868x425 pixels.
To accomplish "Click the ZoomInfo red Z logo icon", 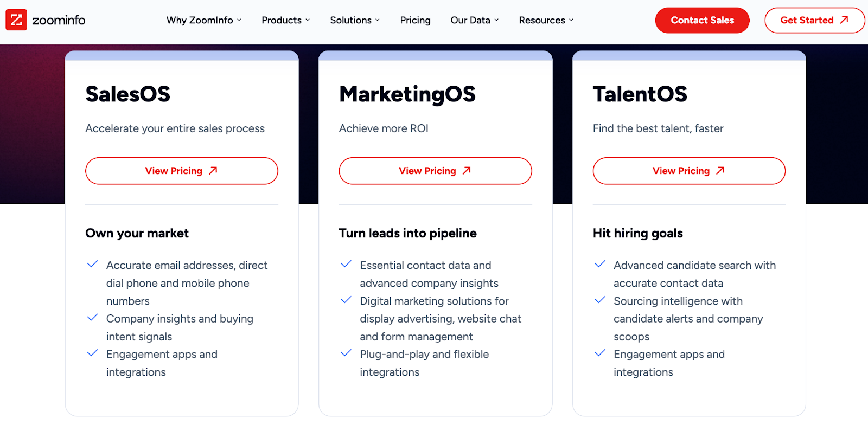I will pos(16,20).
